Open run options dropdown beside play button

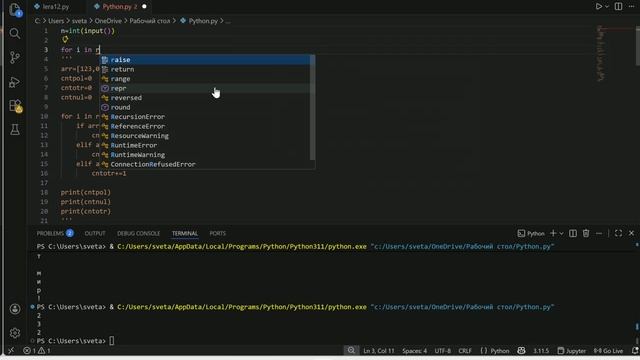click(607, 7)
